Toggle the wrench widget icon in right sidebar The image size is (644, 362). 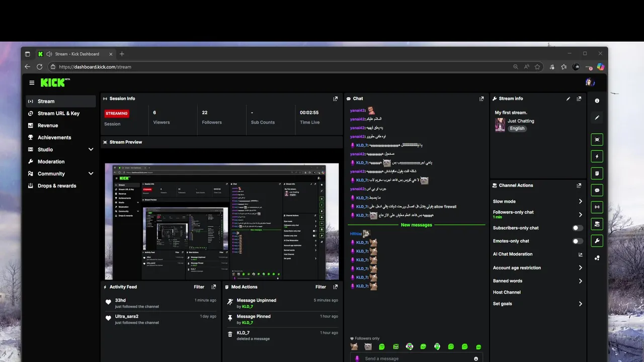tap(597, 240)
